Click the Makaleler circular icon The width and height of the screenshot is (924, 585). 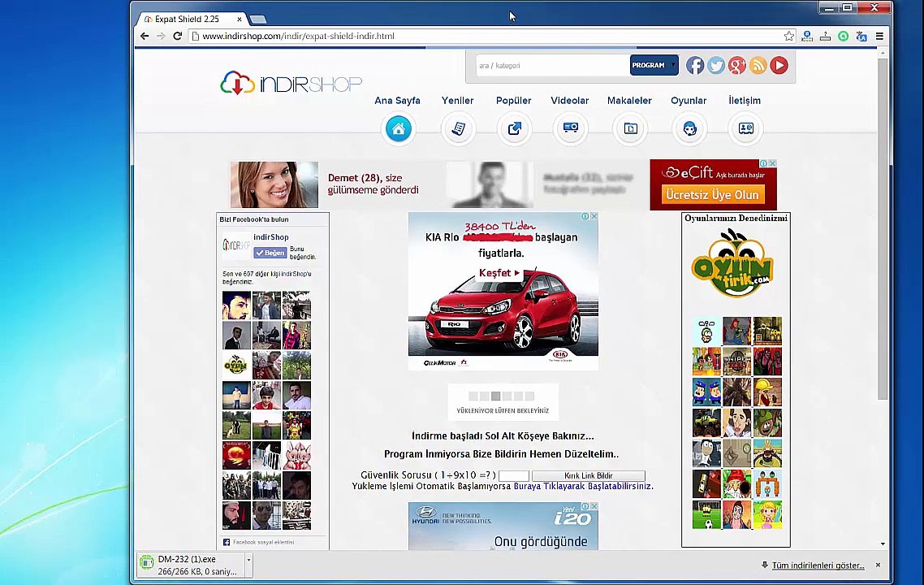(x=631, y=128)
